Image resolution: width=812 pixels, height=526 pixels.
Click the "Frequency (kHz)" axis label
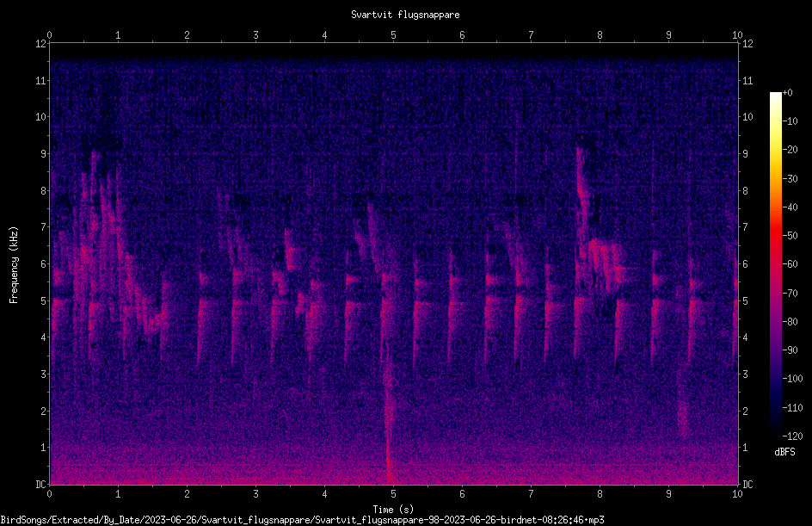click(14, 265)
